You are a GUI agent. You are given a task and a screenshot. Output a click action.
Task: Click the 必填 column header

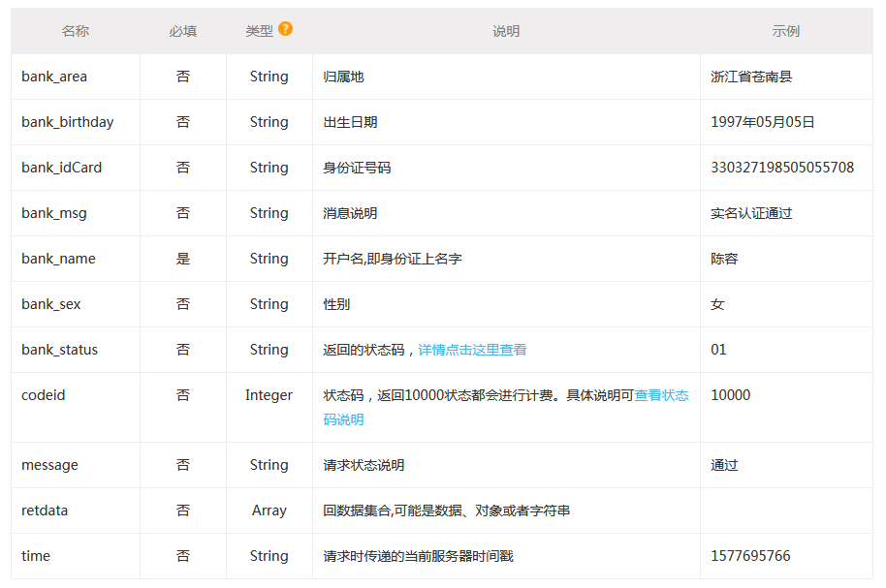point(182,31)
